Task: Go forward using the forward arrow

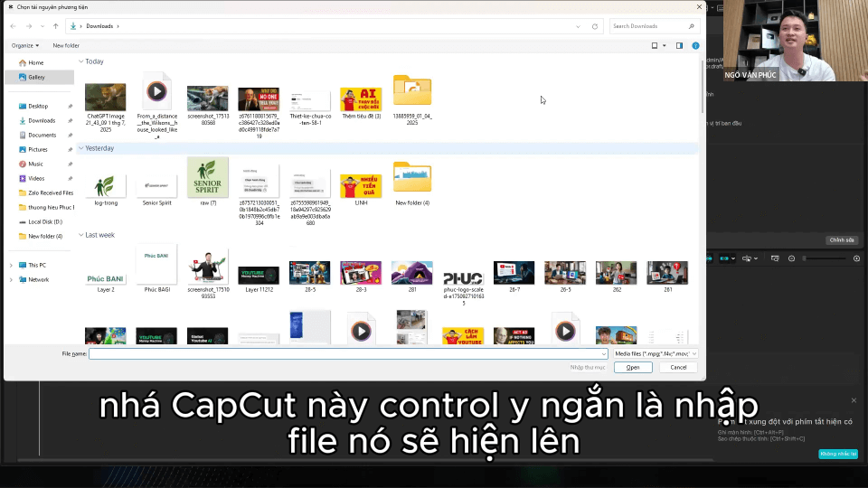Action: 29,26
